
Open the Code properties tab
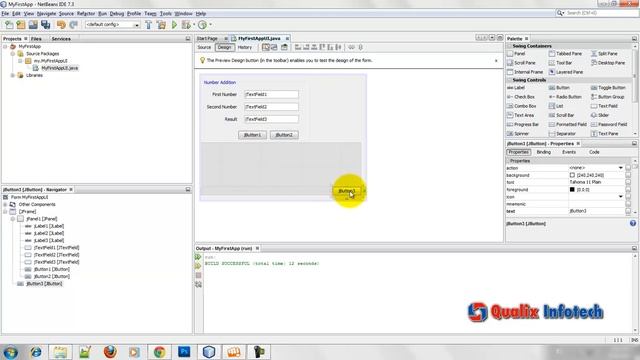point(594,152)
